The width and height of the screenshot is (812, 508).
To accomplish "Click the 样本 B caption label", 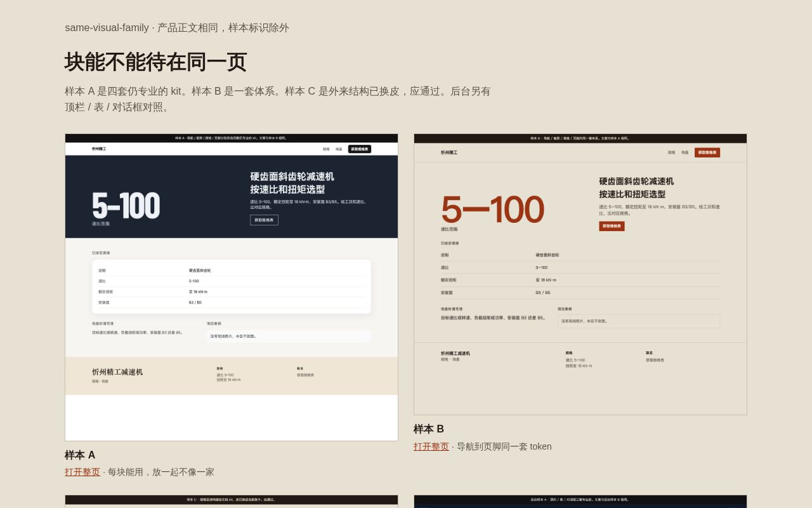I will tap(429, 429).
